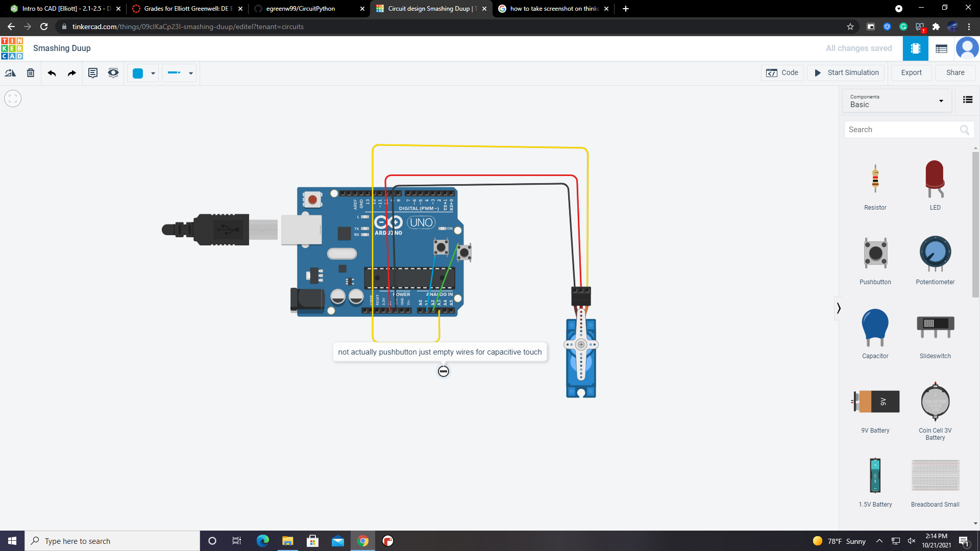Open the wire color swatch

point(138,73)
